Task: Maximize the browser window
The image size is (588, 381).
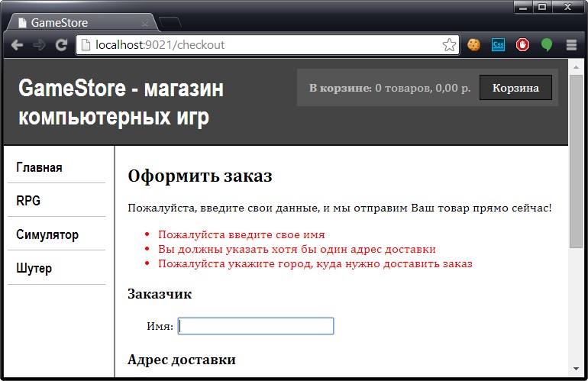Action: tap(542, 7)
